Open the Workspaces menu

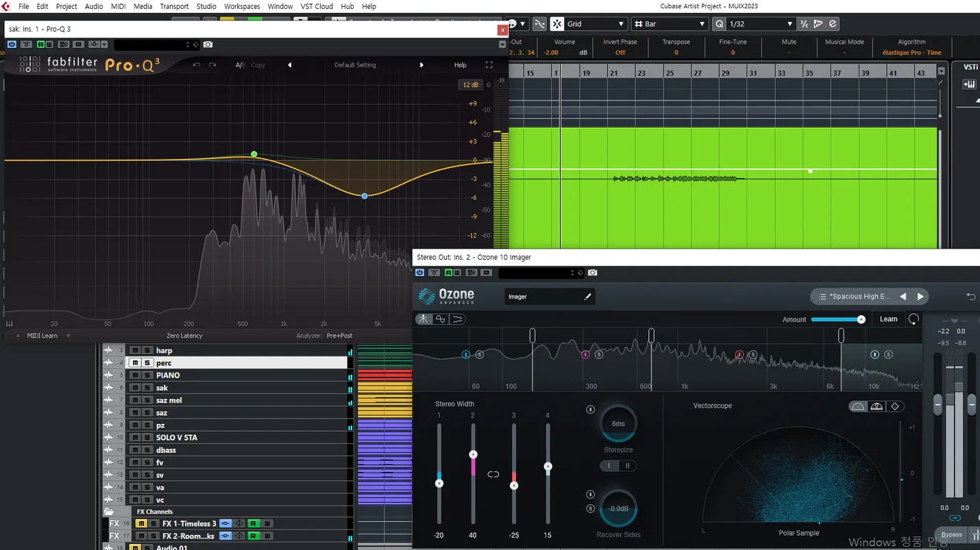pos(242,6)
